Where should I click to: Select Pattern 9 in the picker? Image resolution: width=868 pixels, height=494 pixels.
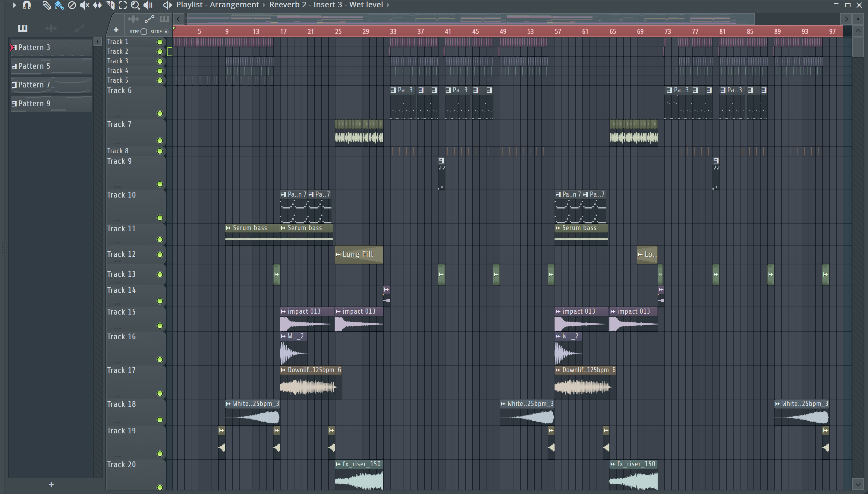click(51, 103)
